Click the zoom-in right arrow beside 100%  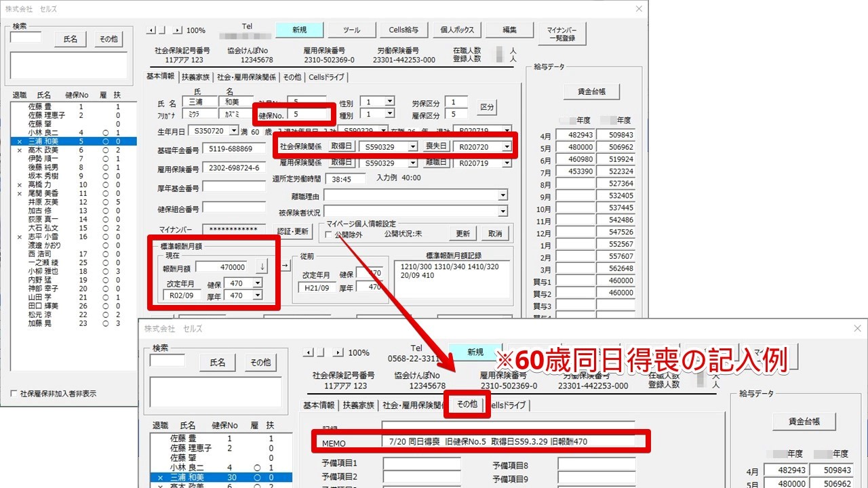pos(178,30)
